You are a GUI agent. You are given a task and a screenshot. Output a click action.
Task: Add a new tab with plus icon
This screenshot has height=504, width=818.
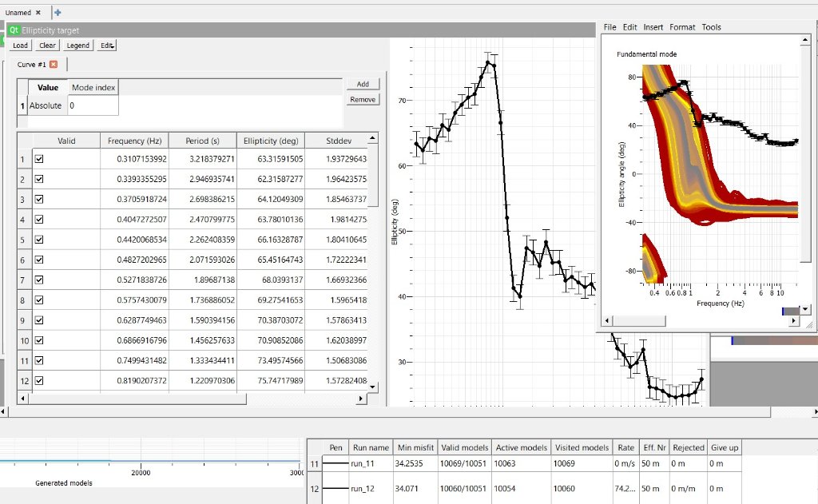tap(58, 12)
